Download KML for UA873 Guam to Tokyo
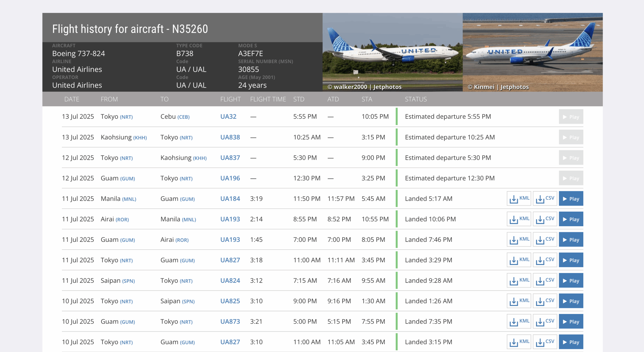The height and width of the screenshot is (352, 644). [x=519, y=322]
